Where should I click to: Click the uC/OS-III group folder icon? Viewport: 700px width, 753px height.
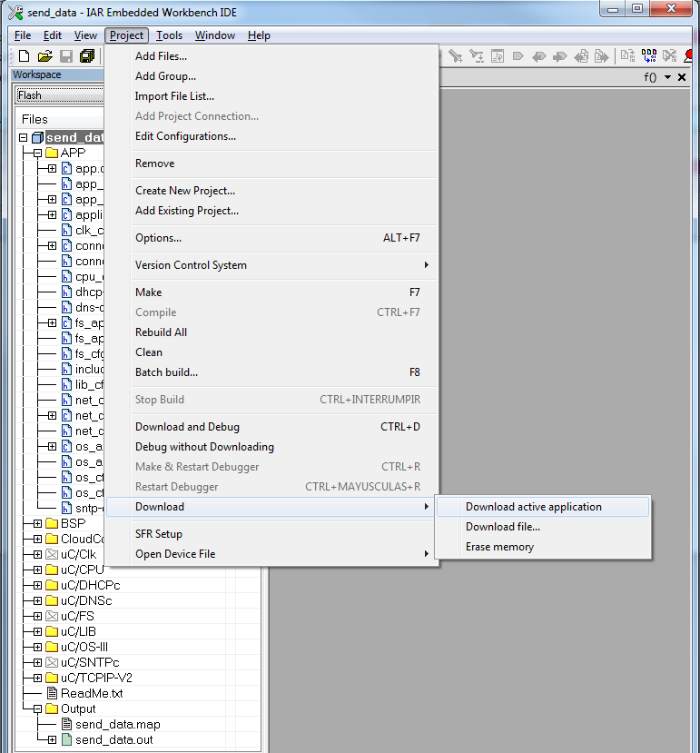point(52,647)
